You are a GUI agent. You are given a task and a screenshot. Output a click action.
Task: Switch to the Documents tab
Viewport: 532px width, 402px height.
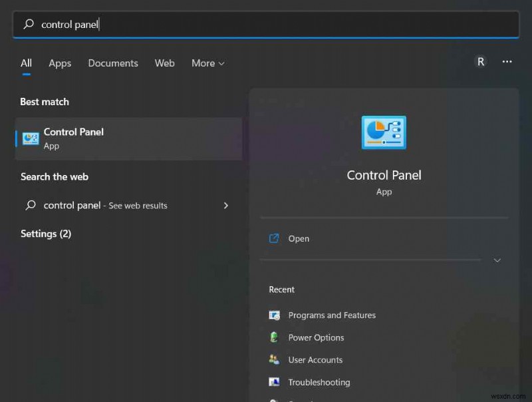pos(113,63)
